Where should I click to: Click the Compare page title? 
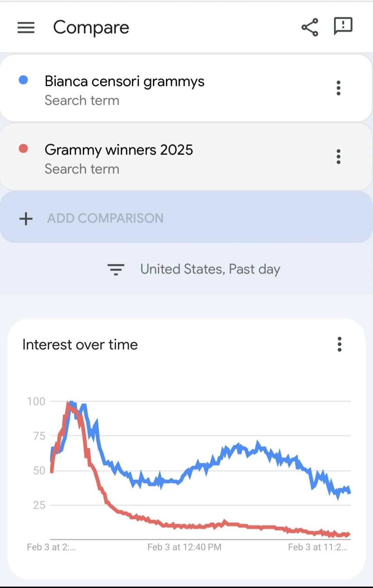91,27
